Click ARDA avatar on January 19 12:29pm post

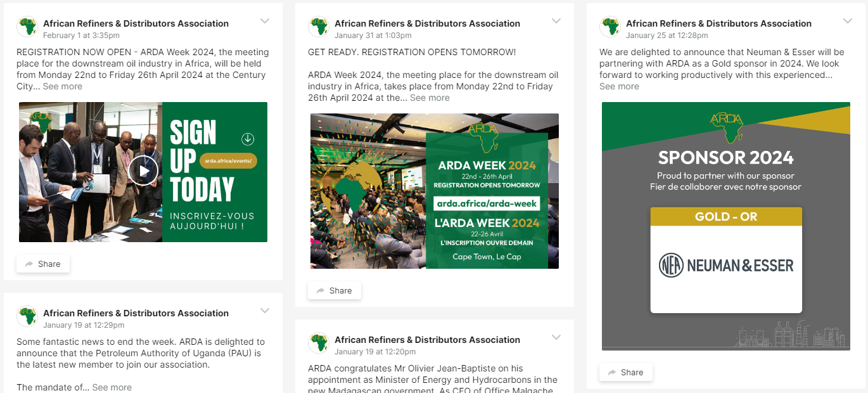tap(27, 317)
